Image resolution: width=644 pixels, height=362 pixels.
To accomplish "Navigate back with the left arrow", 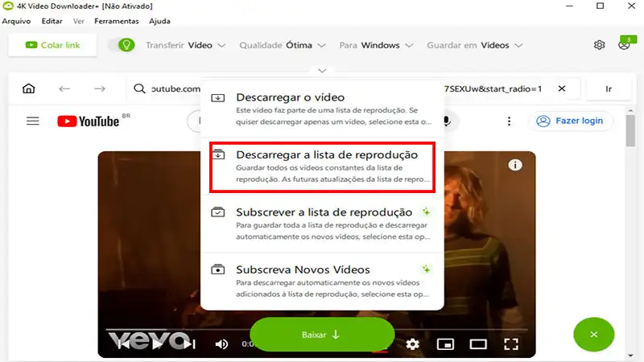I will tap(64, 88).
